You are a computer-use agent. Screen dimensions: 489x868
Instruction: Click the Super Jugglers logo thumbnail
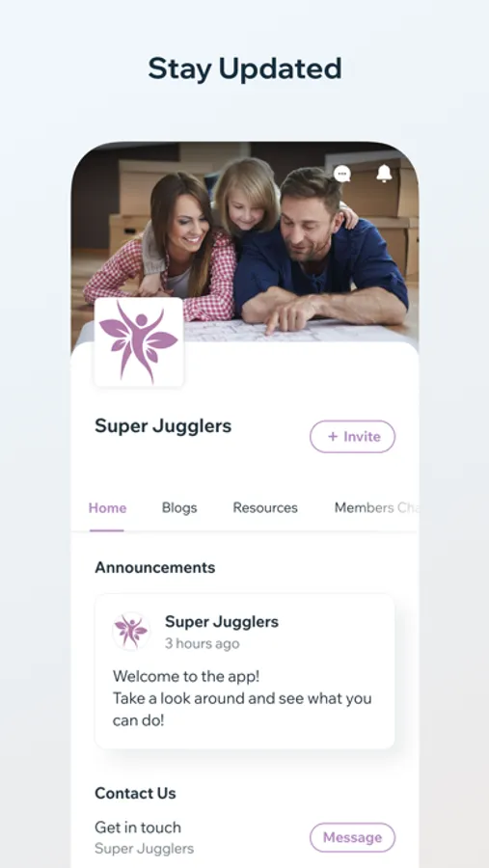pyautogui.click(x=139, y=342)
